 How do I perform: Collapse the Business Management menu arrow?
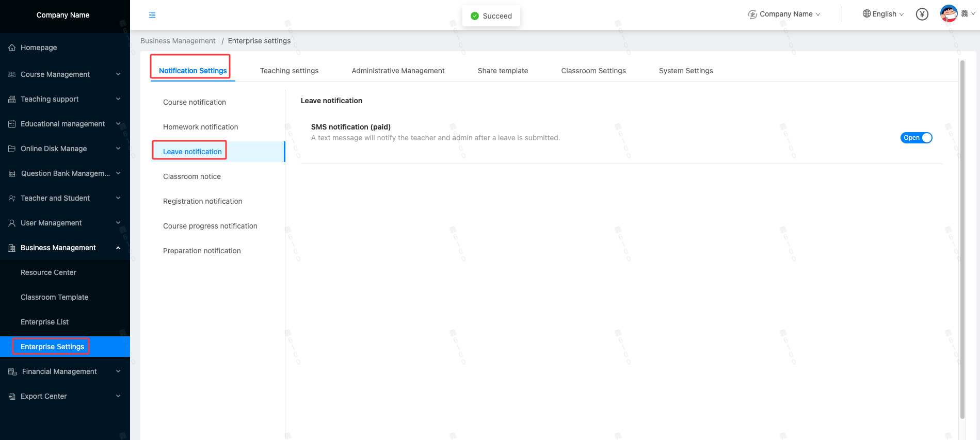point(118,248)
